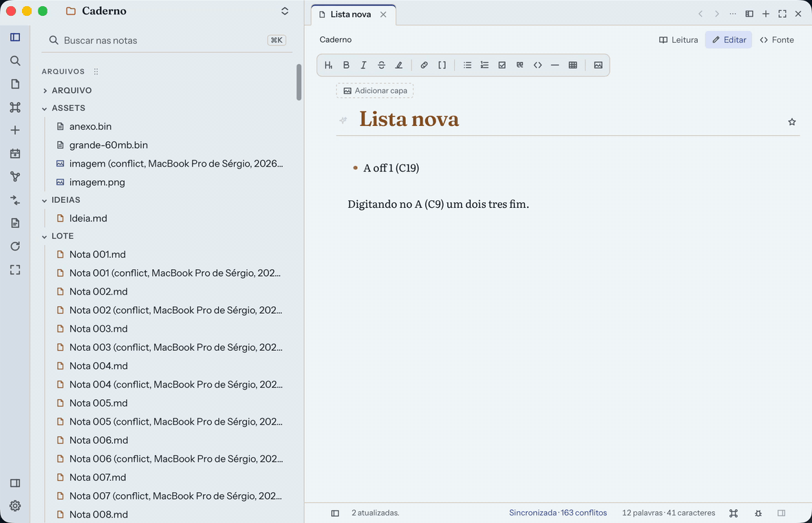812x523 pixels.
Task: Click the ARQUIVOS section drag handle
Action: [x=96, y=72]
